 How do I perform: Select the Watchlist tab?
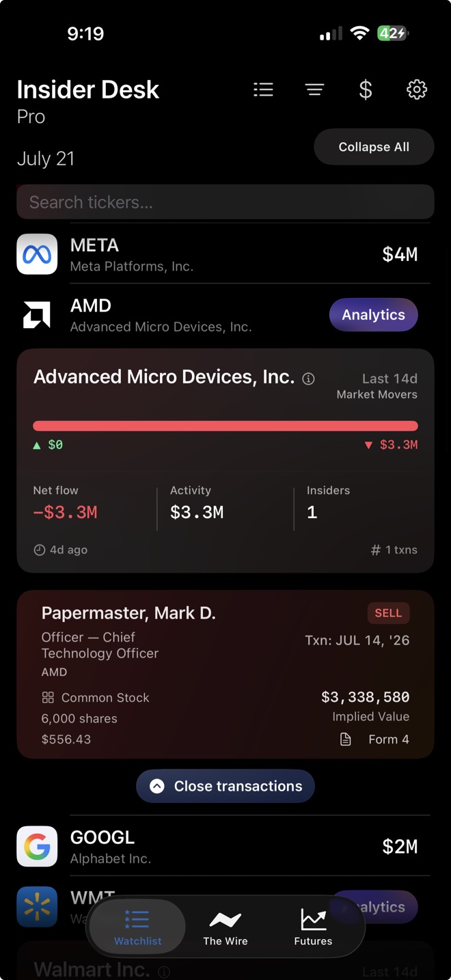click(137, 927)
